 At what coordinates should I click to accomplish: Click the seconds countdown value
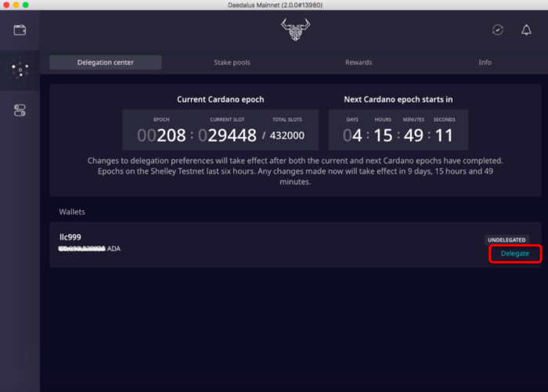(444, 135)
